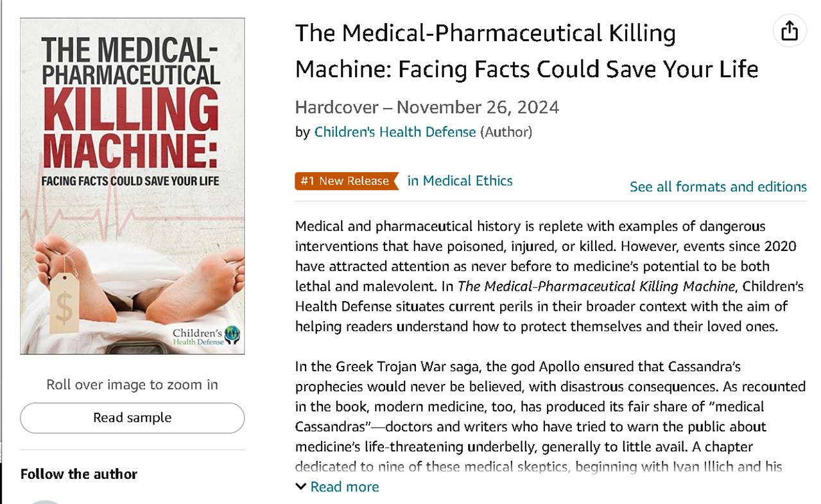Click the Roll over image to zoom text

(x=132, y=385)
